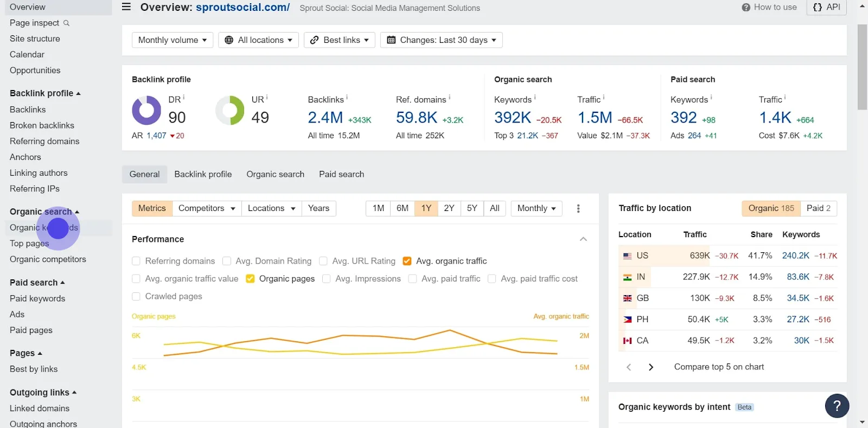Click the info icon beside Paid Keywords
The height and width of the screenshot is (428, 868).
tap(711, 98)
